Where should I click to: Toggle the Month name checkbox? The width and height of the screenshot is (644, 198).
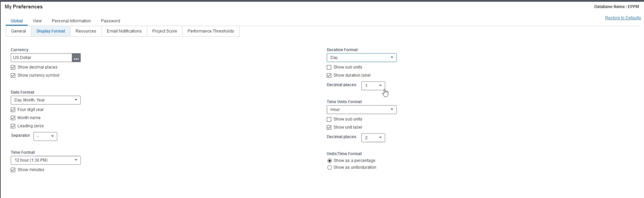pos(13,118)
